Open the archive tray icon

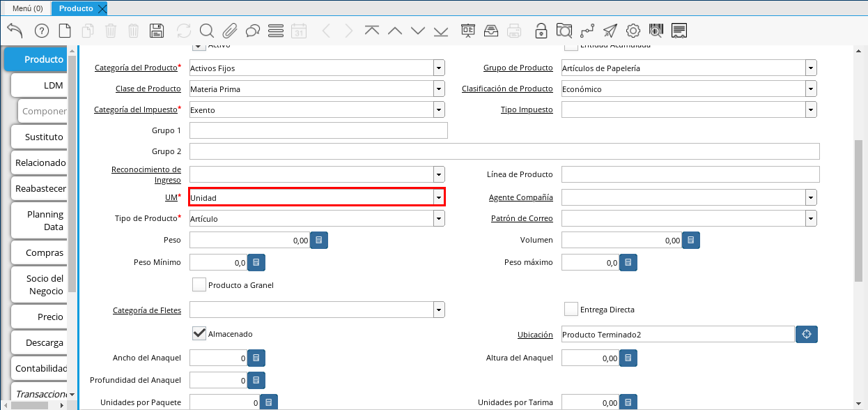491,31
